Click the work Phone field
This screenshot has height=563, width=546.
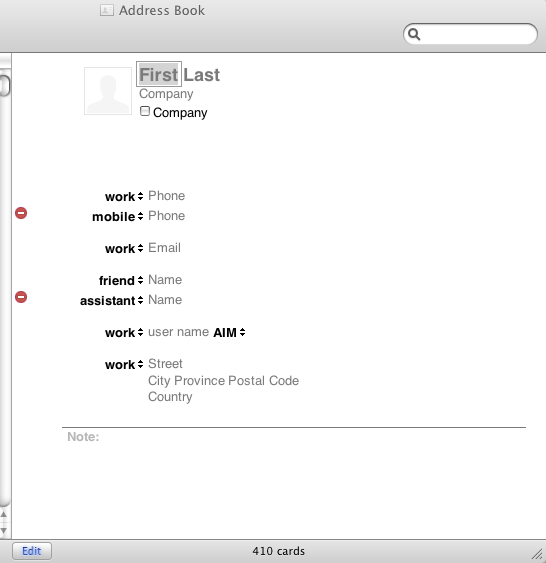[x=167, y=196]
